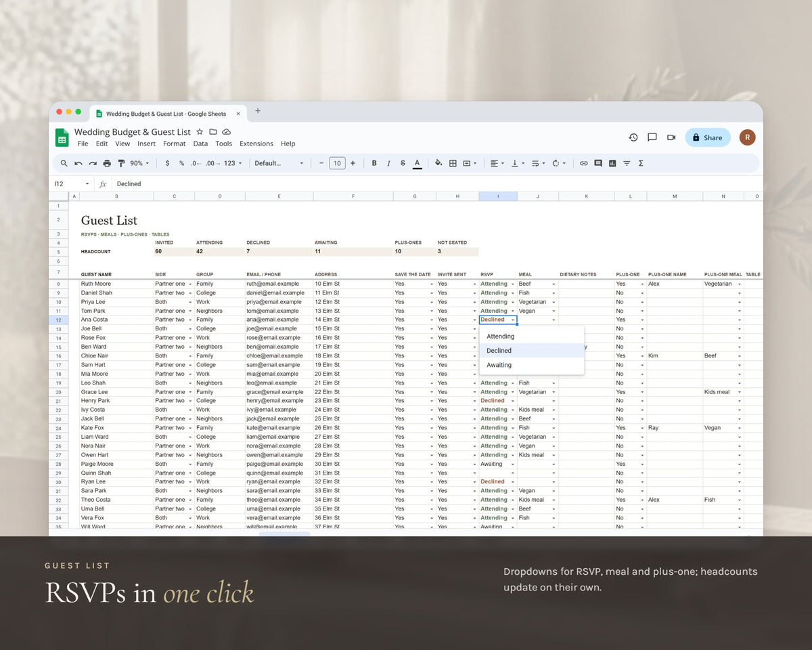Redo the last action

point(93,163)
